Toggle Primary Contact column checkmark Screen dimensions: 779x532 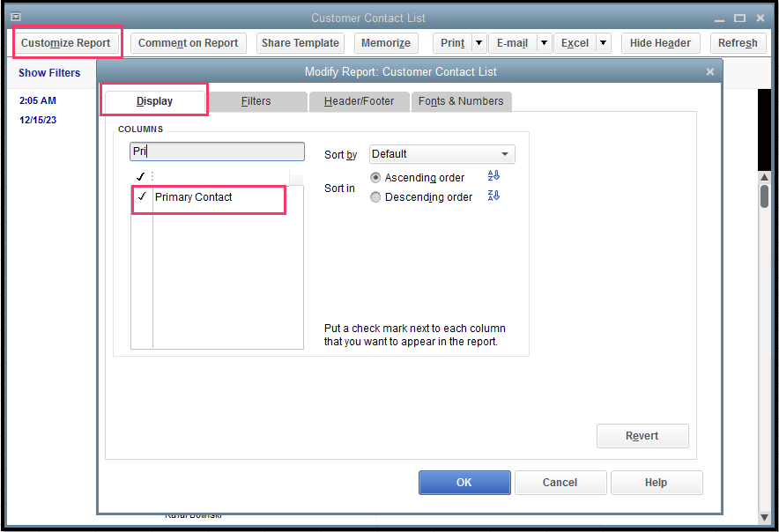point(142,196)
